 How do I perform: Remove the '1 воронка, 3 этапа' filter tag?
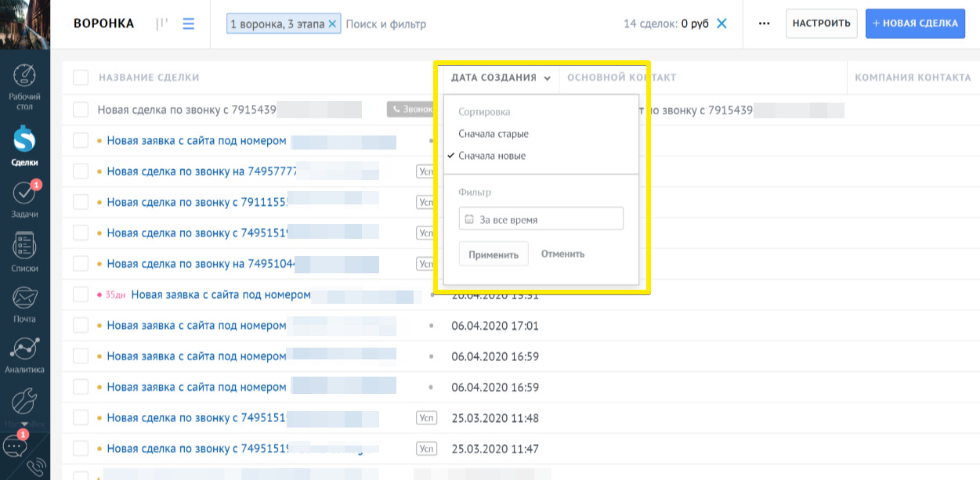(332, 24)
